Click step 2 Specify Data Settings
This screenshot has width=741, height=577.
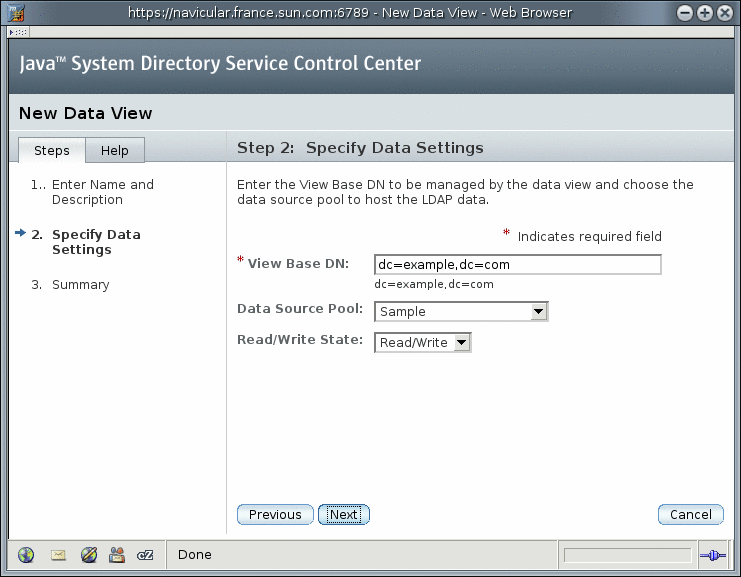[x=96, y=242]
